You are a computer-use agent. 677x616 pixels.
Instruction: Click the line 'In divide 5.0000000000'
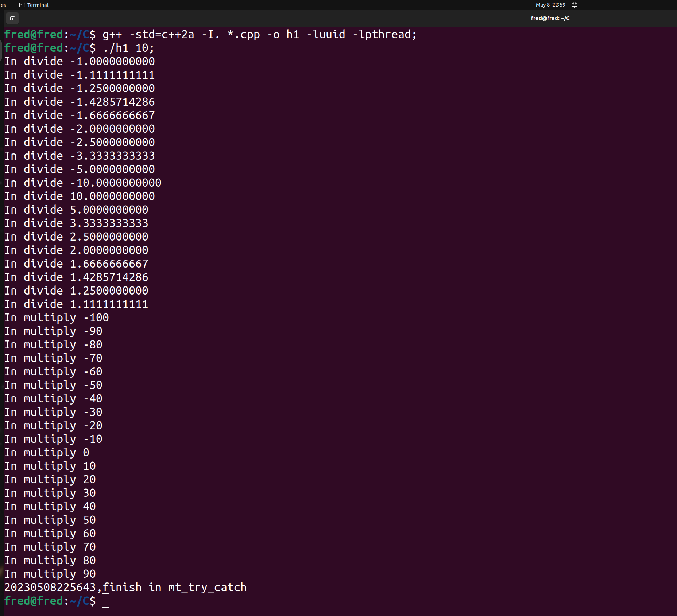coord(76,210)
